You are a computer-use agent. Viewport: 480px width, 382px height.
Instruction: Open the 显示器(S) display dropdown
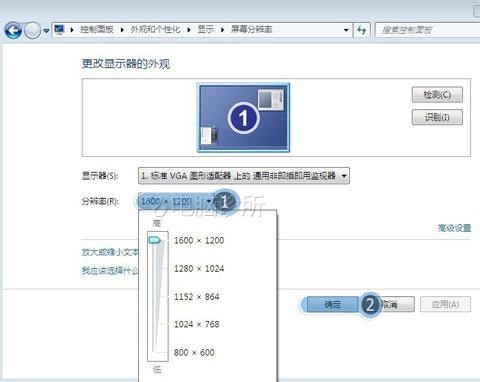244,176
